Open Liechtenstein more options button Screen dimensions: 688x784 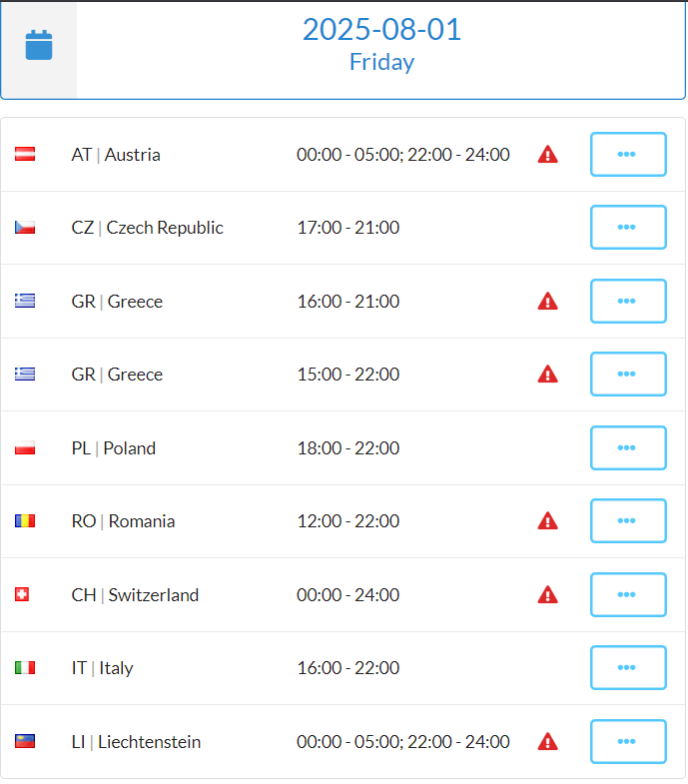628,741
